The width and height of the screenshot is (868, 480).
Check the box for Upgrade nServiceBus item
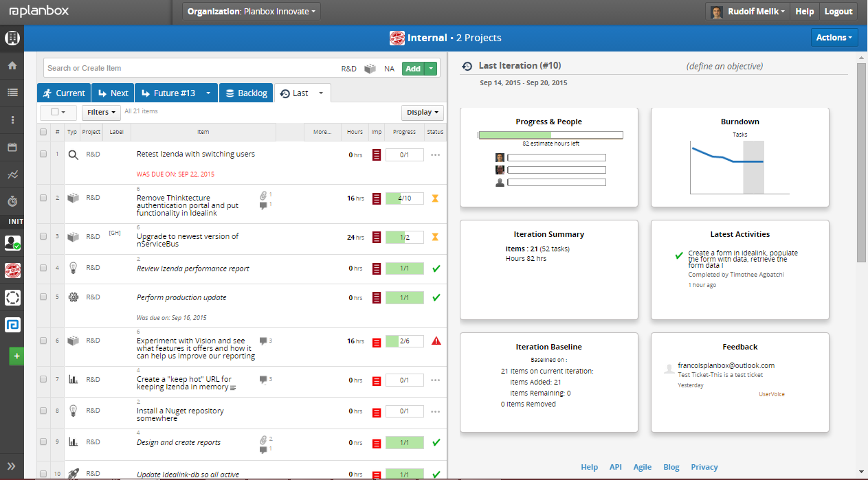[x=44, y=236]
